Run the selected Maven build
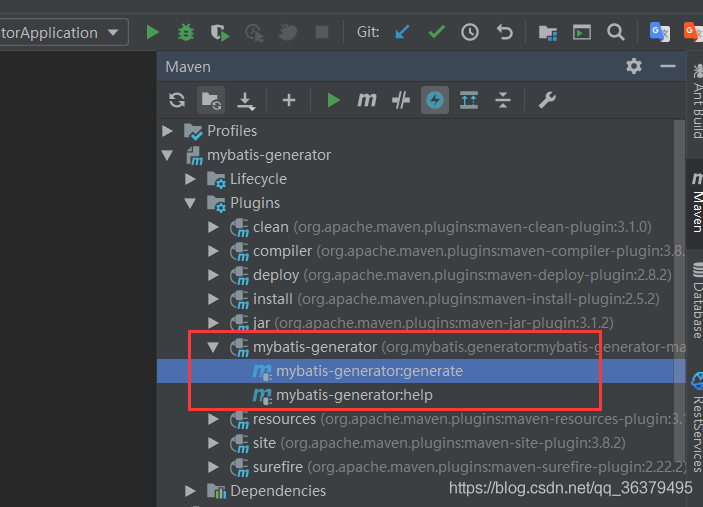This screenshot has width=703, height=507. coord(333,100)
